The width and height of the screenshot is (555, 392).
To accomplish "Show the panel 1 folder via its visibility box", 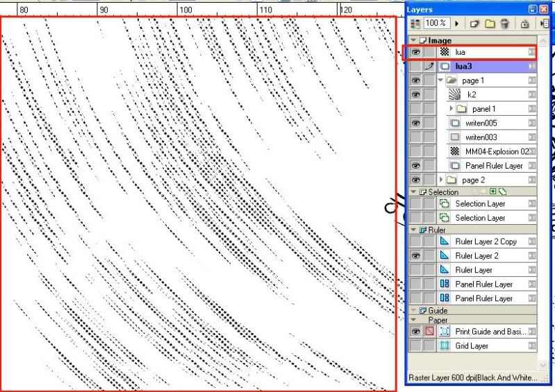I will coord(415,109).
